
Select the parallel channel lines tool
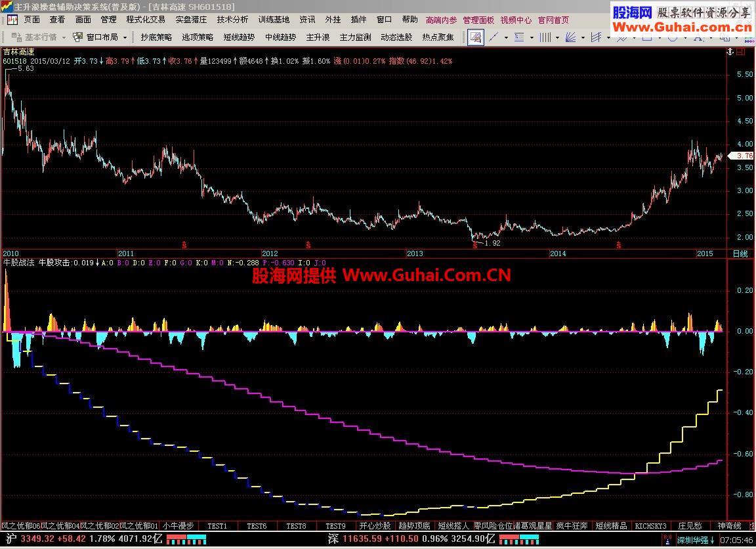597,37
